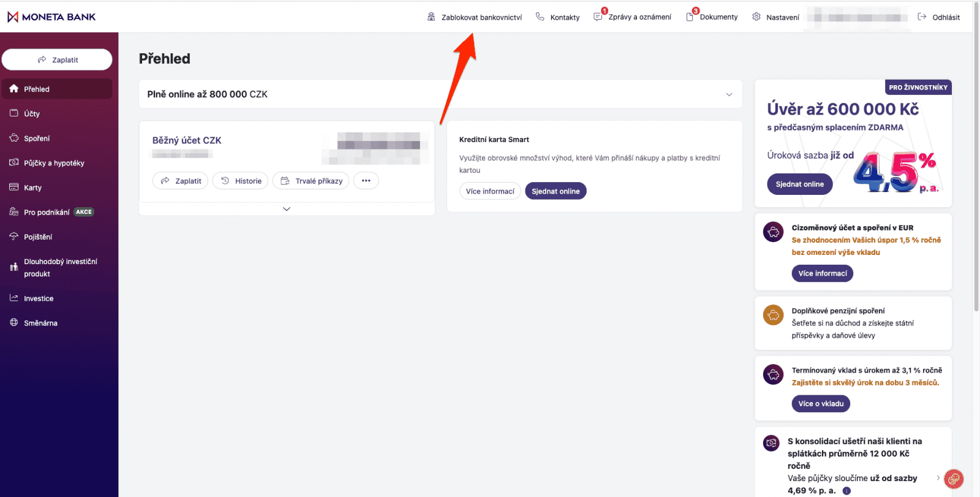Click the Karty card icon in the sidebar
980x497 pixels.
pos(13,187)
